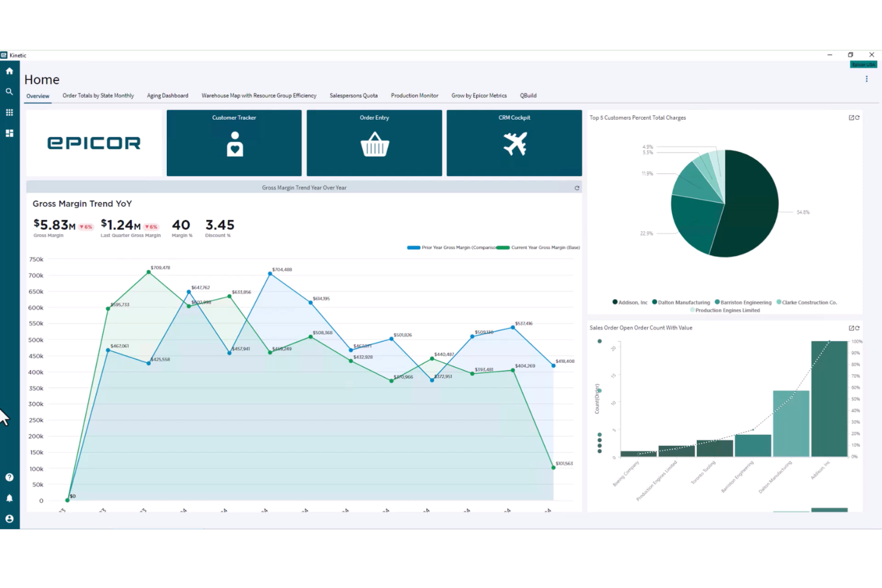The width and height of the screenshot is (882, 588).
Task: Open Help via the question mark icon
Action: coord(9,477)
